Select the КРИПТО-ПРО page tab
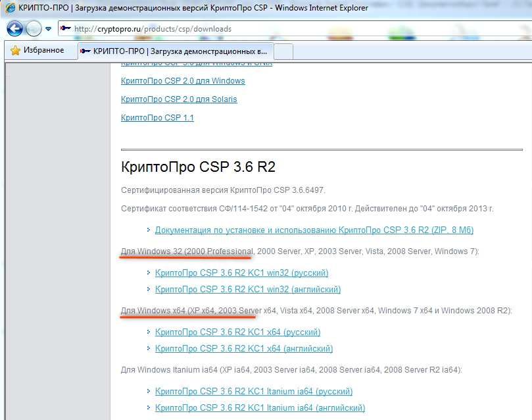Image resolution: width=532 pixels, height=420 pixels. (176, 51)
